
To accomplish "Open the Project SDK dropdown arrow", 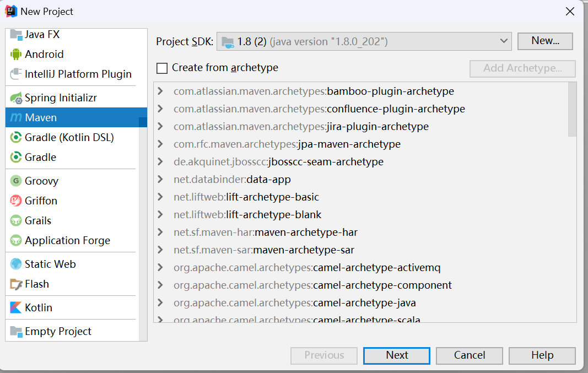I will [x=504, y=41].
